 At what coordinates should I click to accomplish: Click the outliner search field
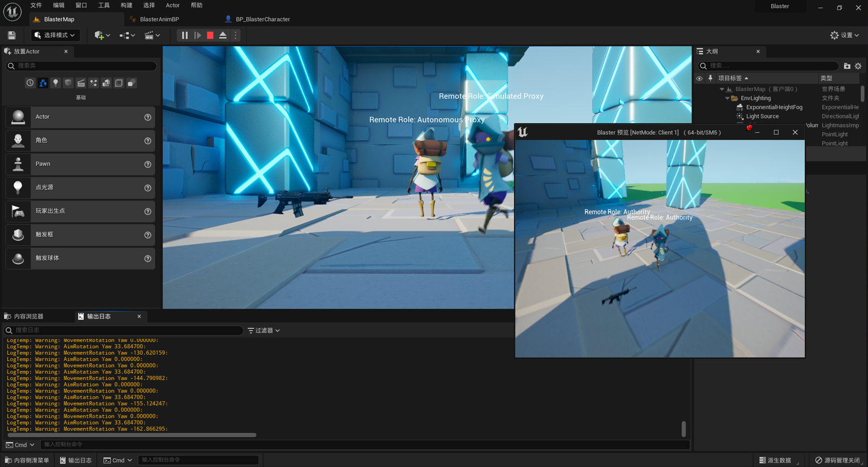(768, 66)
